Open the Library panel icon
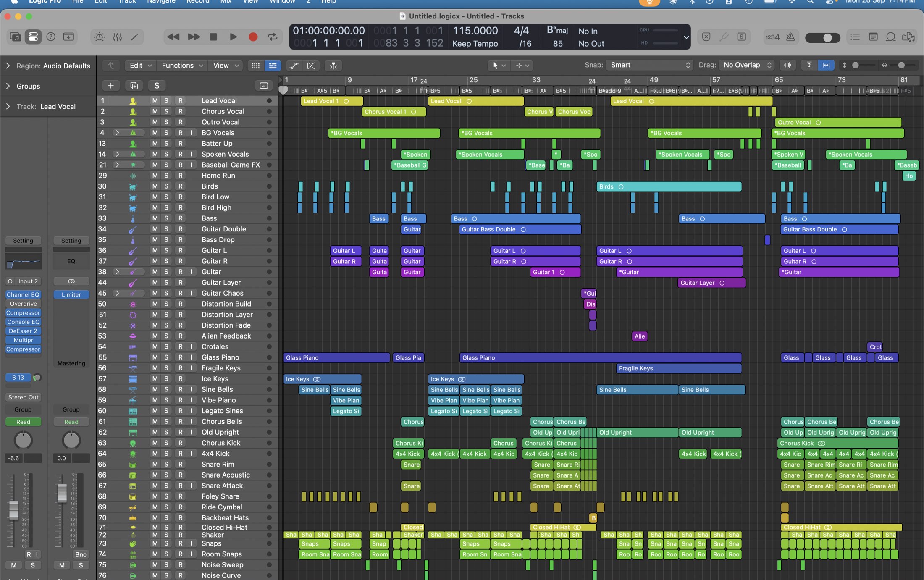The image size is (924, 580). pyautogui.click(x=16, y=37)
